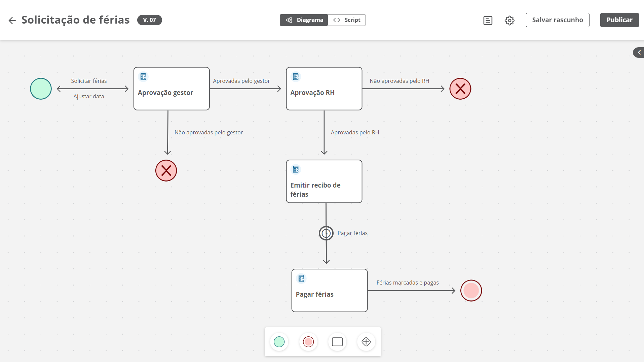Image resolution: width=644 pixels, height=362 pixels.
Task: Click the form icon in Aprovação gestor task
Action: 144,77
